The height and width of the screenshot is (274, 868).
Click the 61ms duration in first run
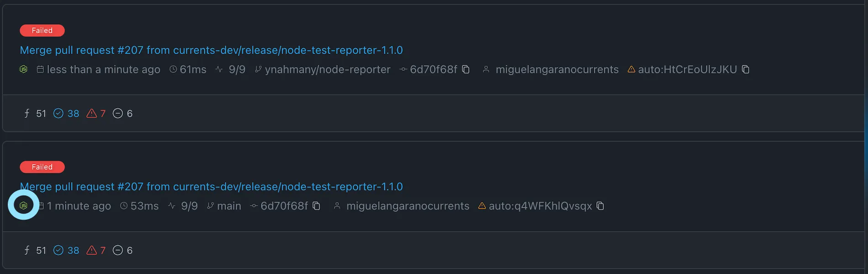[x=193, y=69]
